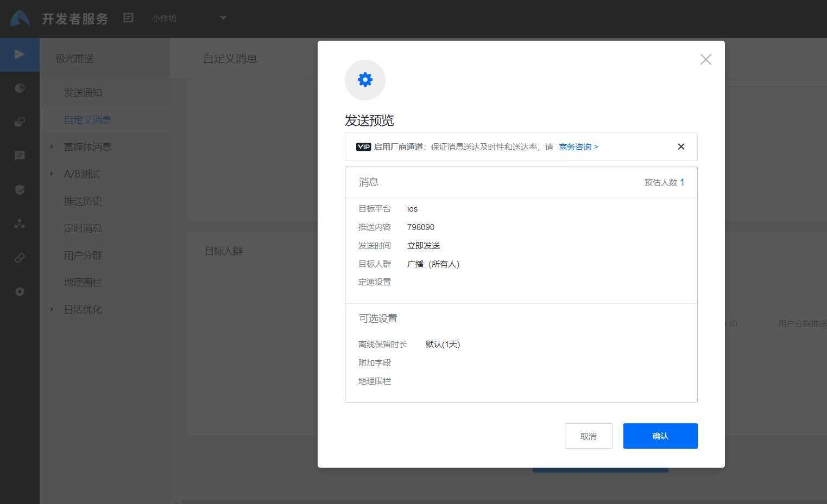Open the 商务咨询 link

tap(578, 146)
